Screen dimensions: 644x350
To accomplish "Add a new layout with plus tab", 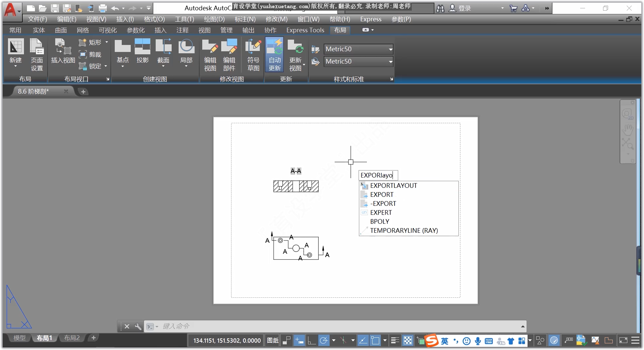I will (x=93, y=338).
